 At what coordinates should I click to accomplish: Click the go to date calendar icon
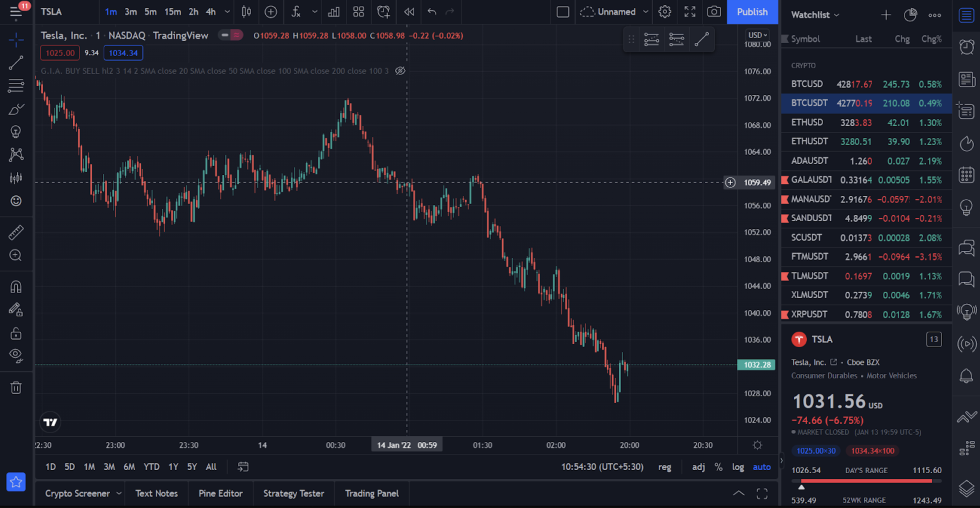(243, 467)
